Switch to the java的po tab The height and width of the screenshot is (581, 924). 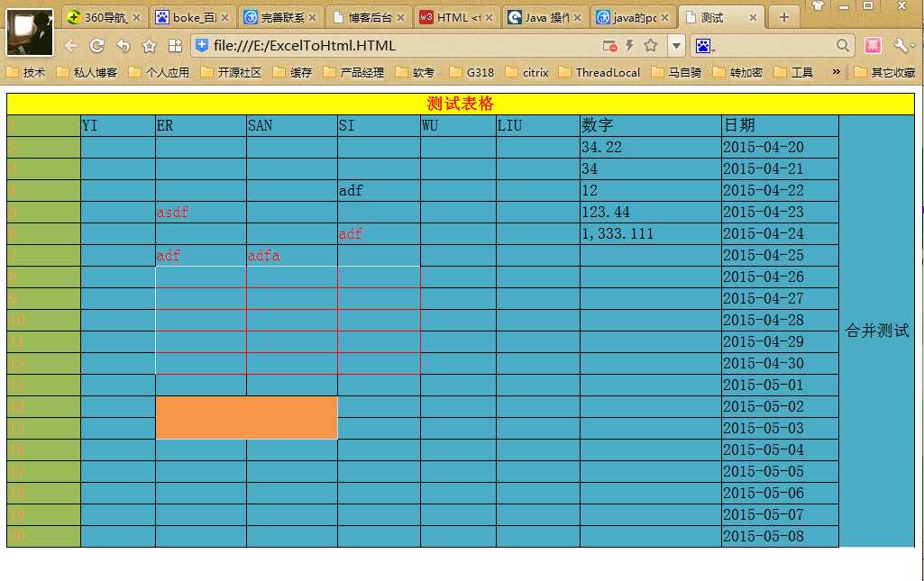click(632, 18)
